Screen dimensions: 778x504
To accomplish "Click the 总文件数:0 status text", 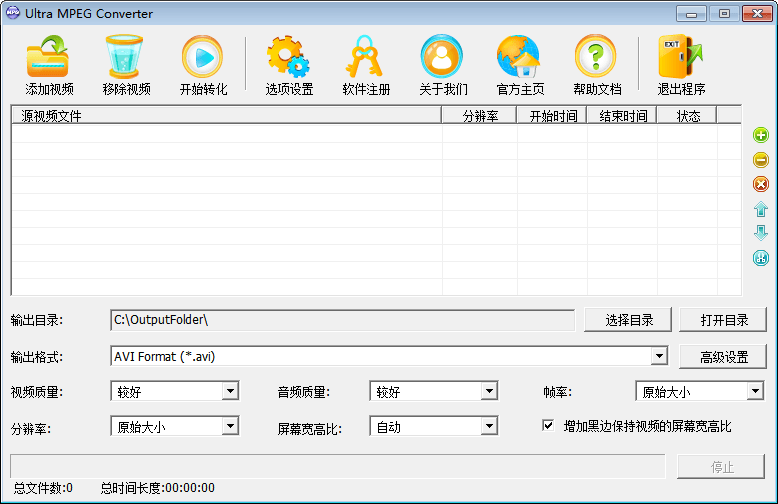I will [43, 488].
